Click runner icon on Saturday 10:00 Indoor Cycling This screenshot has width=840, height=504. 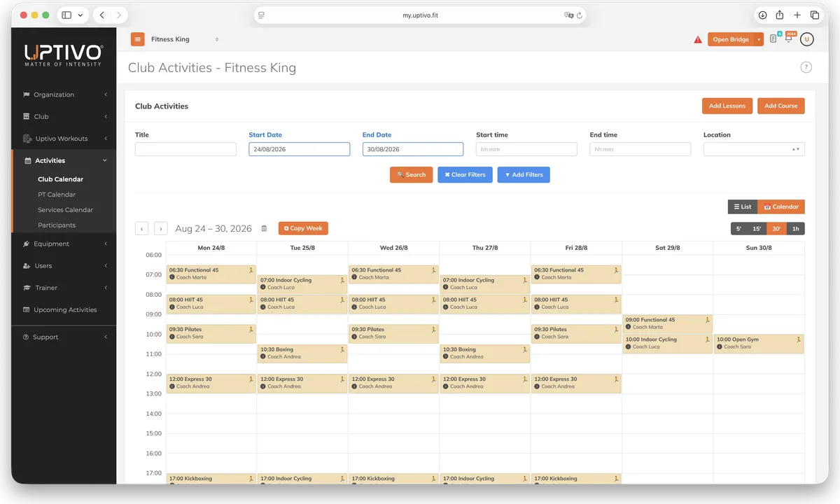tap(707, 339)
